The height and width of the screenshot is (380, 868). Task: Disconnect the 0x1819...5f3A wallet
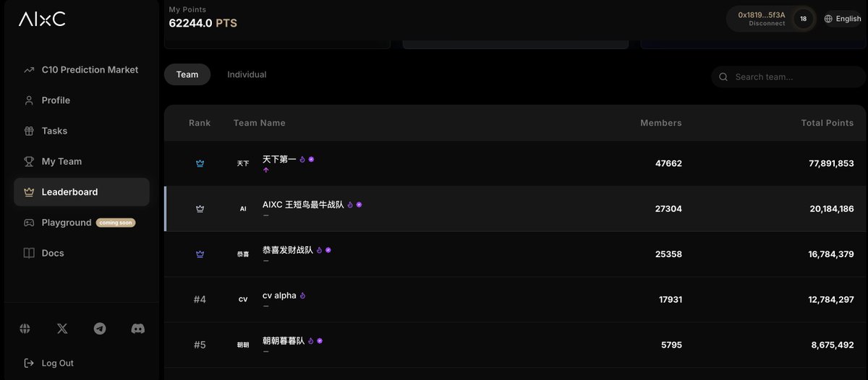pyautogui.click(x=767, y=23)
